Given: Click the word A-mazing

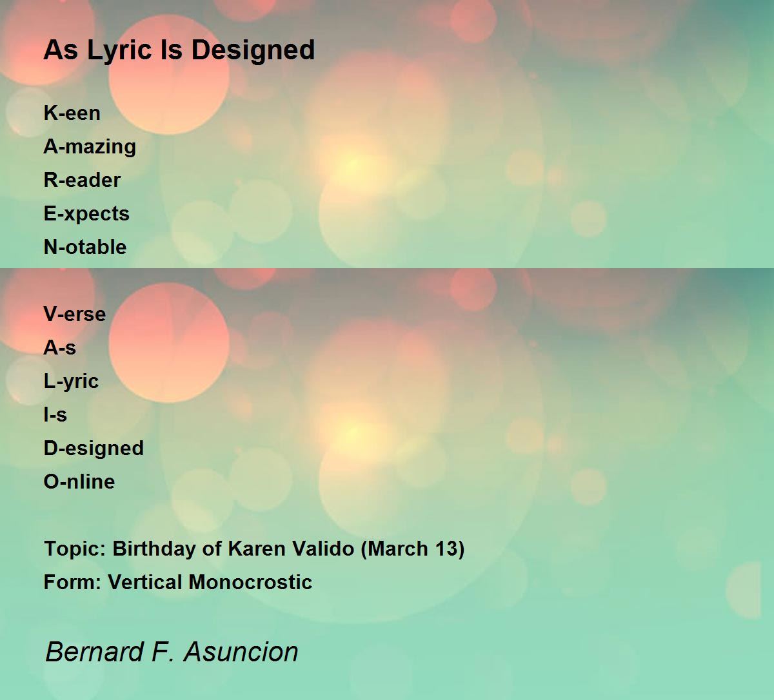Looking at the screenshot, I should [x=90, y=147].
